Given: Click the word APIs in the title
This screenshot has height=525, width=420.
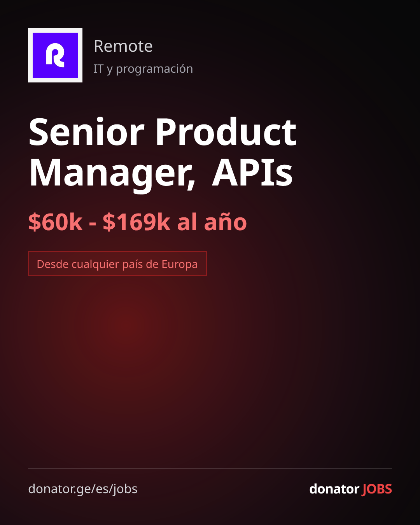Looking at the screenshot, I should (252, 172).
